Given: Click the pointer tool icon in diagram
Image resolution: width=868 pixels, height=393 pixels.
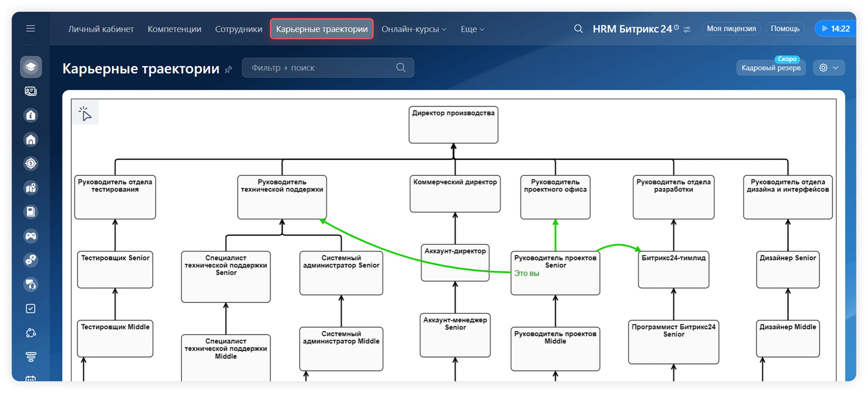Looking at the screenshot, I should click(85, 113).
